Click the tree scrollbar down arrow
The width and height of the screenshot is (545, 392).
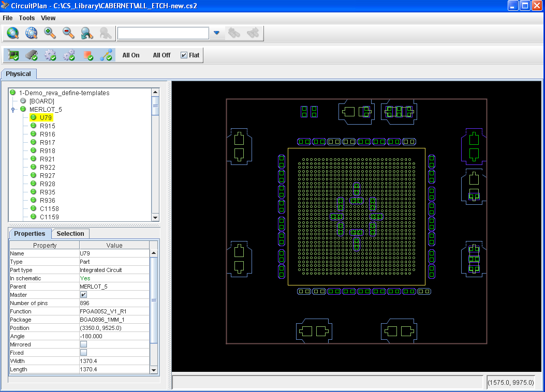pos(155,218)
